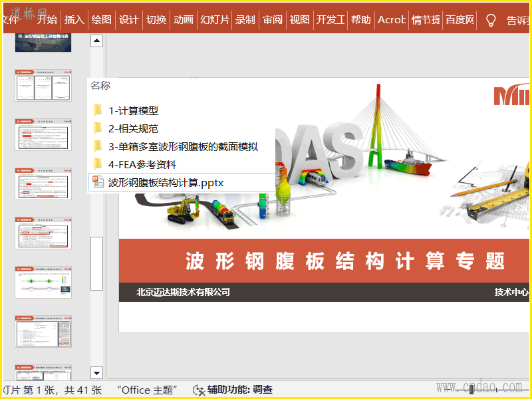This screenshot has width=532, height=399.
Task: Open the 帮助 ribbon tab
Action: [360, 20]
